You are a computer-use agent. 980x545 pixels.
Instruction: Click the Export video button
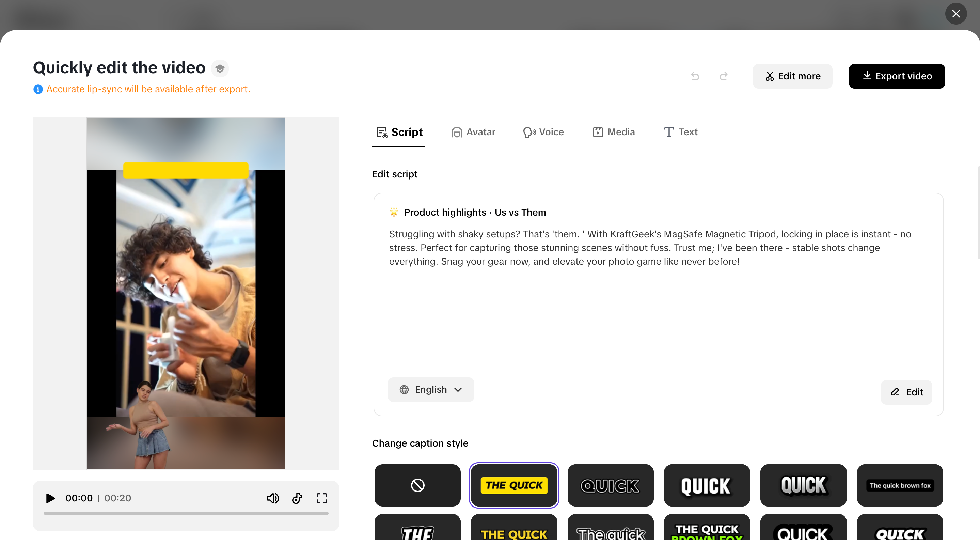[897, 76]
